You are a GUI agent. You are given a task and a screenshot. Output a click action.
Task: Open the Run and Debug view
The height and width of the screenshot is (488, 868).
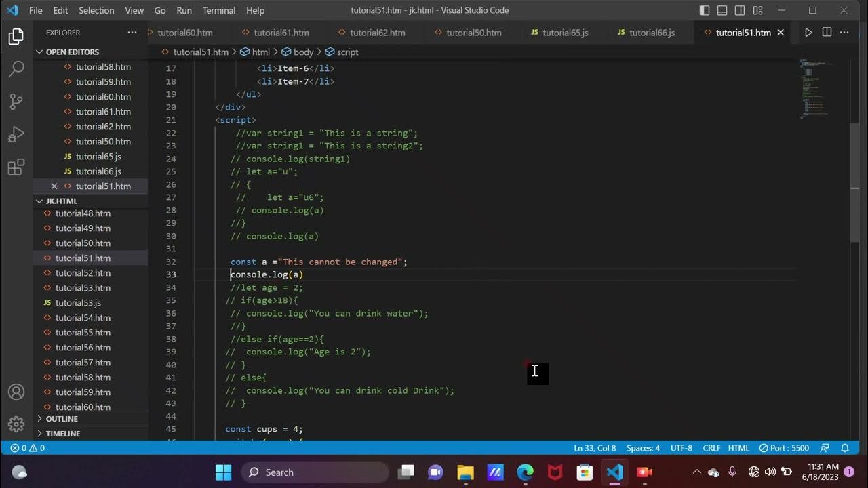16,134
